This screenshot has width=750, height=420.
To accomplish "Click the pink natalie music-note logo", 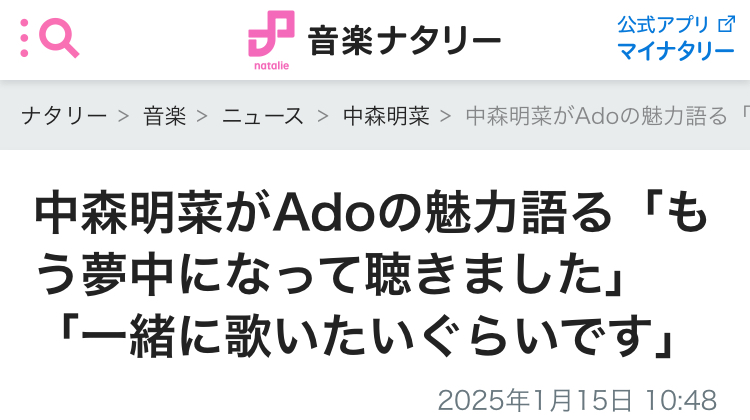I will tap(271, 40).
